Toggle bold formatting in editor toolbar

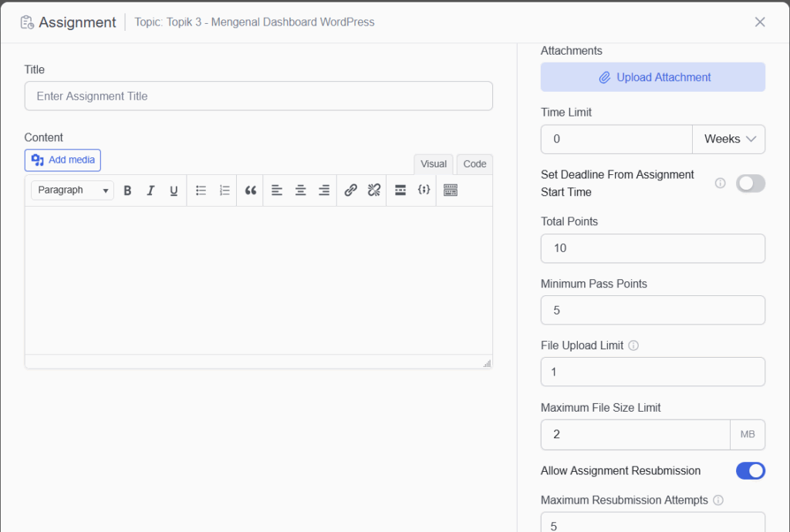pos(127,190)
